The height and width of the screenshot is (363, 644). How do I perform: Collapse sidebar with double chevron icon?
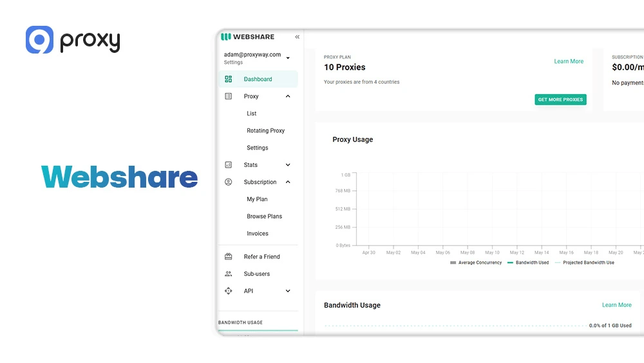297,37
